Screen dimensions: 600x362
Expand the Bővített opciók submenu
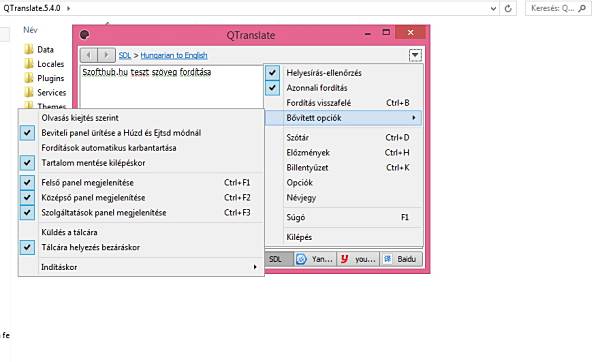[x=344, y=118]
